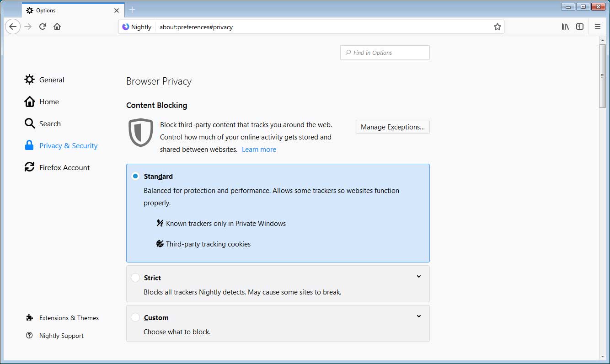Show sidebars using the sidebar icon
The height and width of the screenshot is (364, 610).
click(x=580, y=27)
